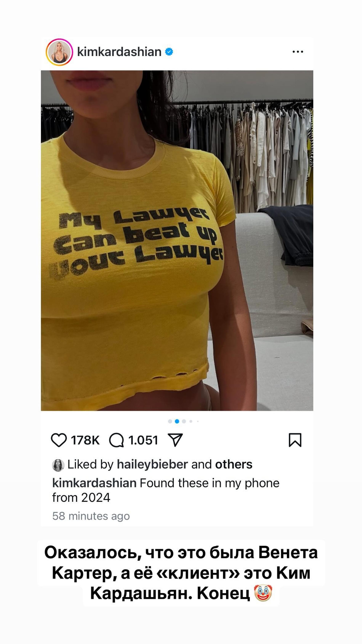
Task: Open haileybieber profile from likes line
Action: click(x=152, y=464)
